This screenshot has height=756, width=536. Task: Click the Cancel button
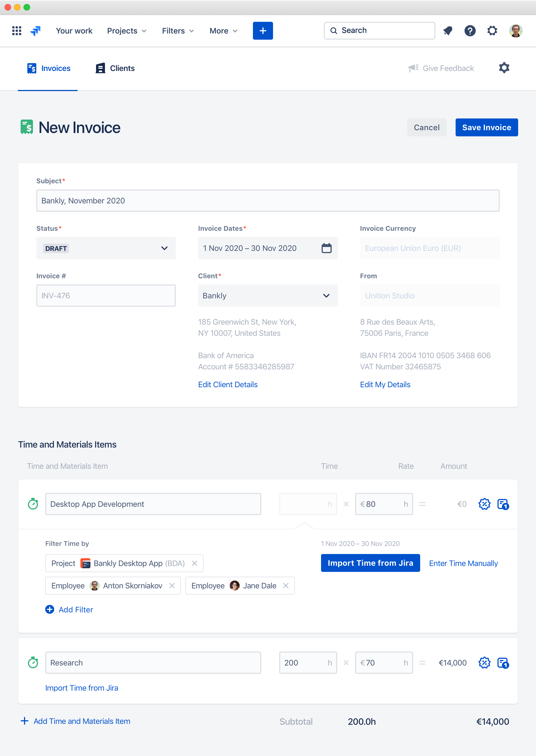tap(427, 127)
